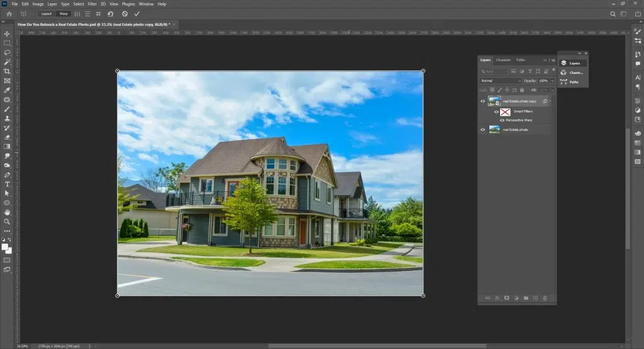Level horizontal lines automatically icon
Viewport: 644px width, 349px height.
coord(87,14)
